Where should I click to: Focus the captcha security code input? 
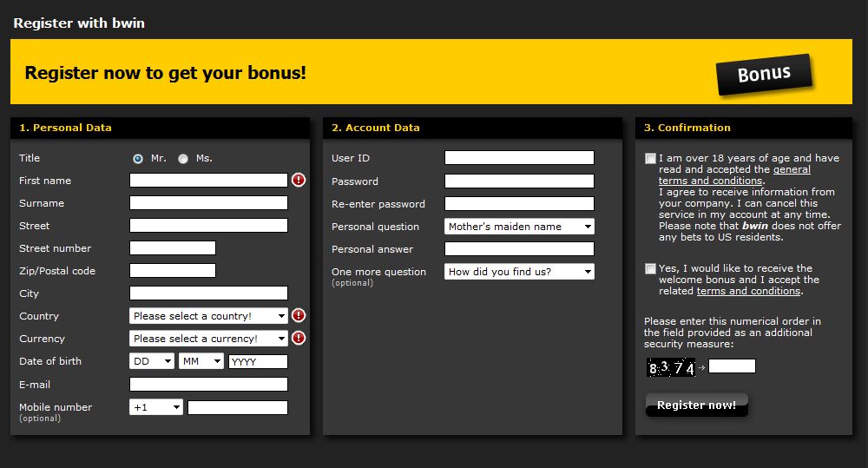click(x=732, y=366)
